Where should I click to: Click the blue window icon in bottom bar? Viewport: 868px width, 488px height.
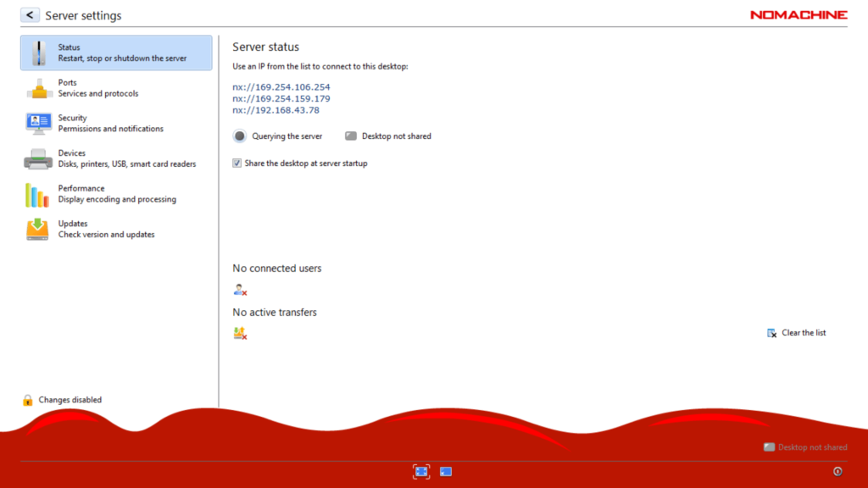[x=446, y=472]
